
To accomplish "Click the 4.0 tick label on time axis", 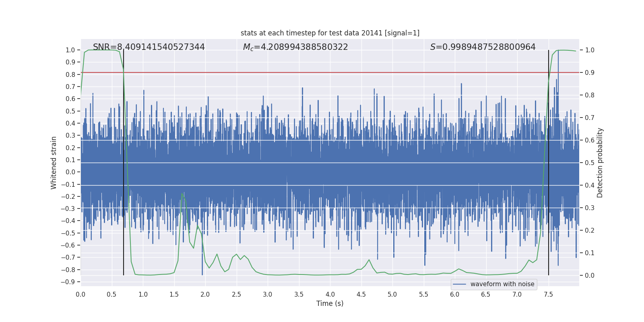I will (x=330, y=294).
